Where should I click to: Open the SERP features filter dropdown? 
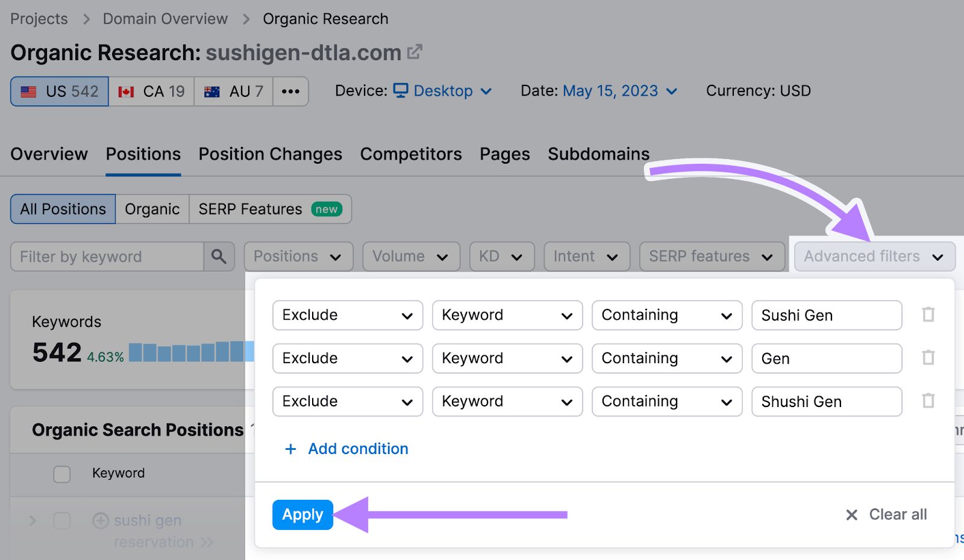point(712,257)
